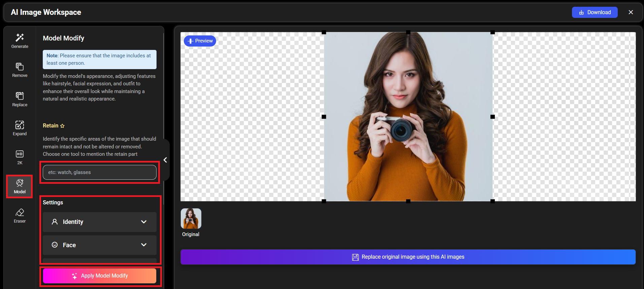
Task: Click the Download button
Action: [x=595, y=12]
